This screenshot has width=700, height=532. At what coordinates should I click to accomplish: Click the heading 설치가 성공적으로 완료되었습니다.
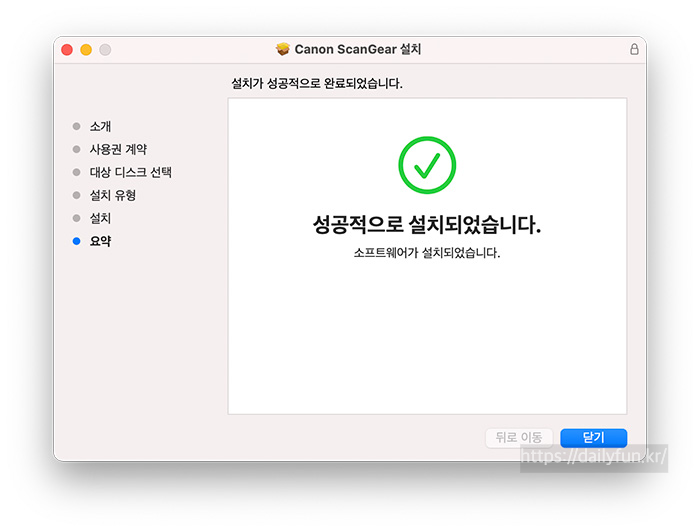[317, 83]
